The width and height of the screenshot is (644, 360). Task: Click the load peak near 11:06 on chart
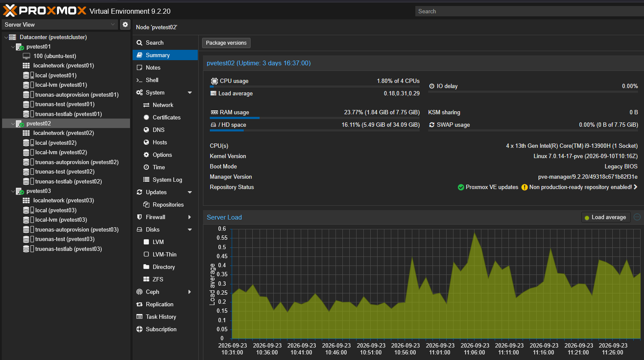[x=475, y=232]
